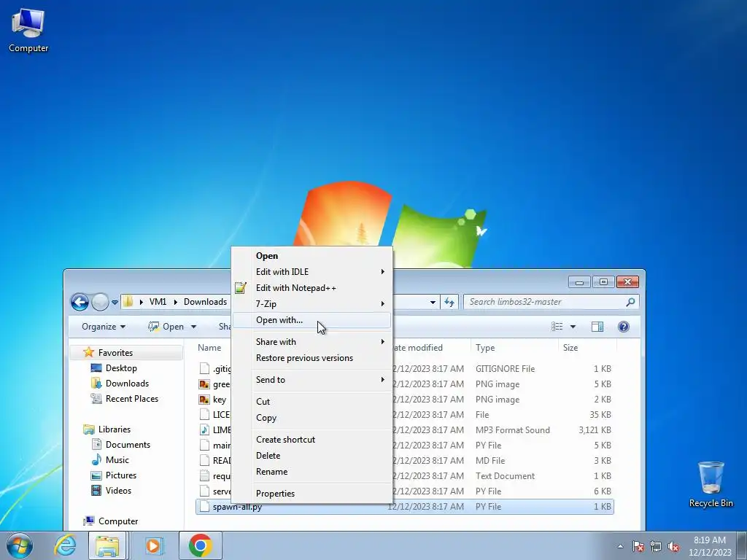This screenshot has width=747, height=560.
Task: Open Explorer help icon
Action: click(x=623, y=327)
